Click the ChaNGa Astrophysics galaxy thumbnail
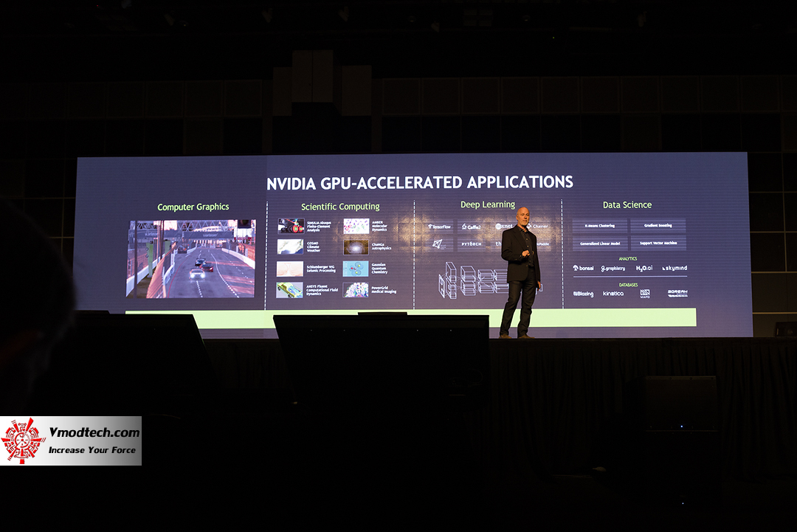Image resolution: width=797 pixels, height=532 pixels. click(x=356, y=247)
